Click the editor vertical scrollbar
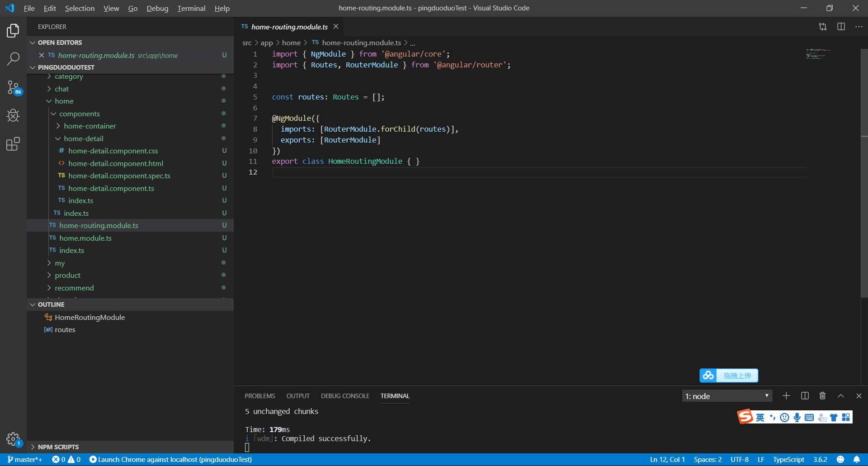Image resolution: width=868 pixels, height=466 pixels. 864,173
